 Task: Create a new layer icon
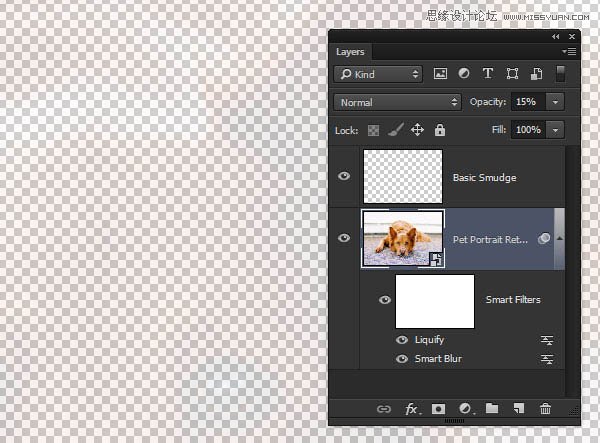point(519,409)
